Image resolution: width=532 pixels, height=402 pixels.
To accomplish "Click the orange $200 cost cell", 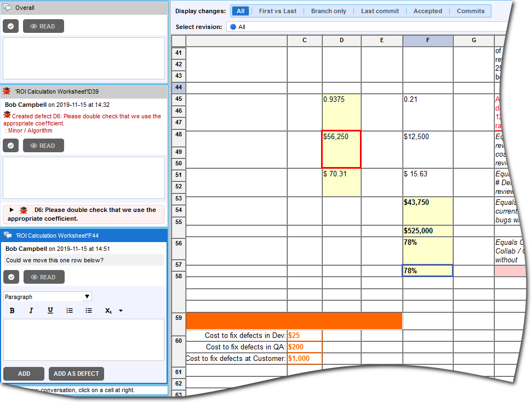I will 304,347.
